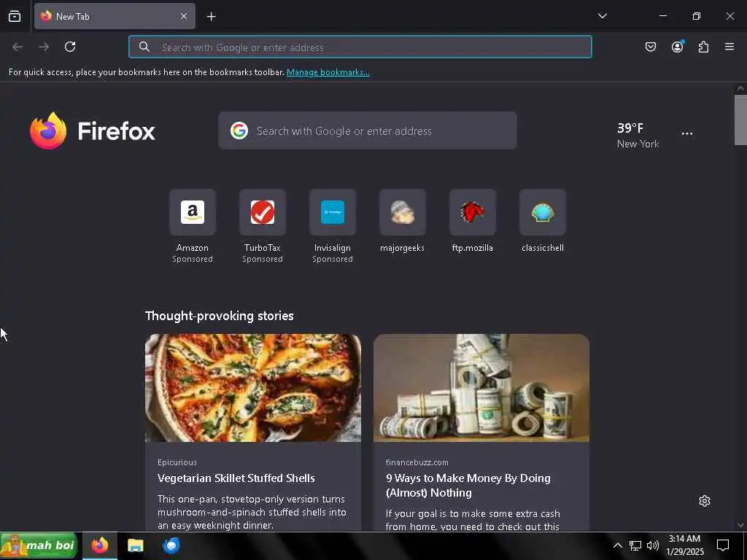Open the new tab personalize gear icon
Image resolution: width=747 pixels, height=560 pixels.
pyautogui.click(x=705, y=501)
